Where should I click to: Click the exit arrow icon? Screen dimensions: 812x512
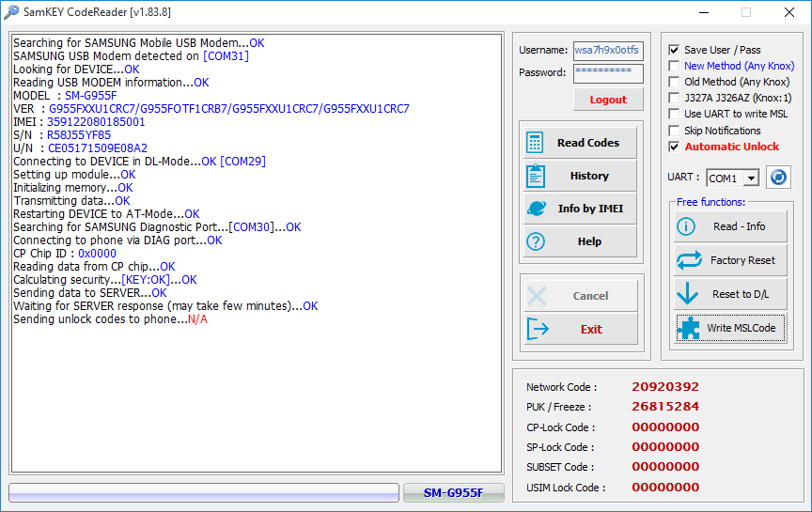click(x=538, y=329)
